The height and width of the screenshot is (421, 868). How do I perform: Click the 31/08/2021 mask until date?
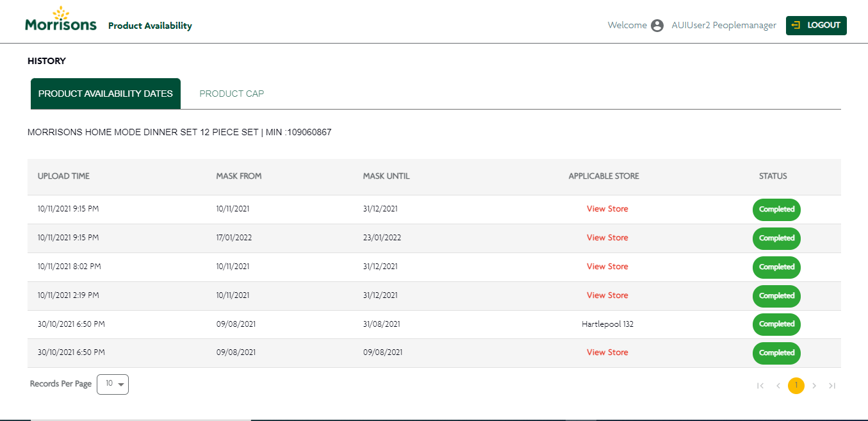[x=382, y=324]
